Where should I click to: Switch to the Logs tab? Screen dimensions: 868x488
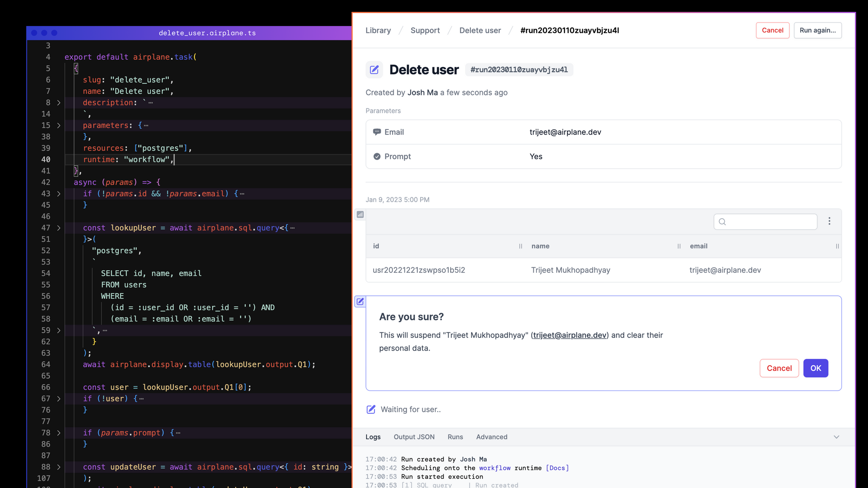(x=373, y=437)
